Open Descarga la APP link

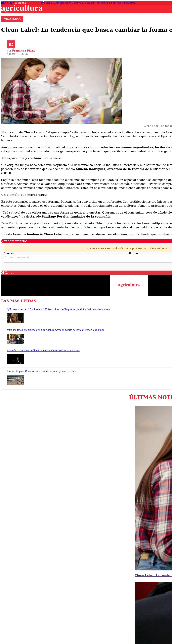click(x=51, y=3)
